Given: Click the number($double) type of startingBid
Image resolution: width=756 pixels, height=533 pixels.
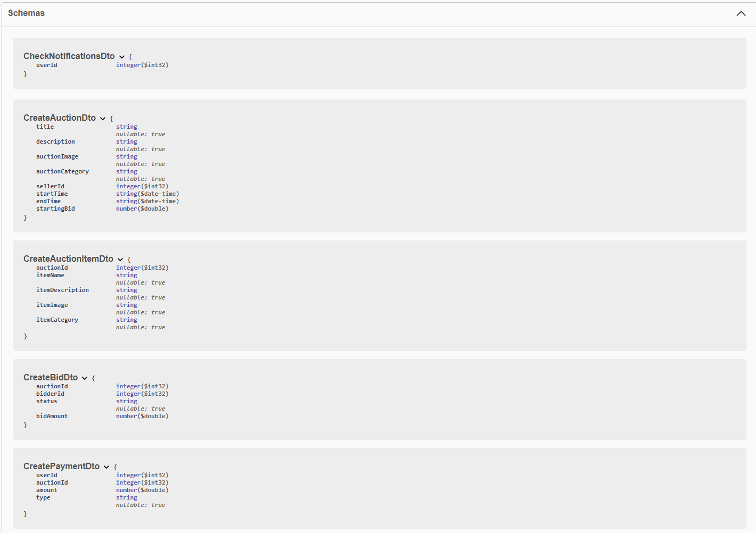Looking at the screenshot, I should point(142,209).
